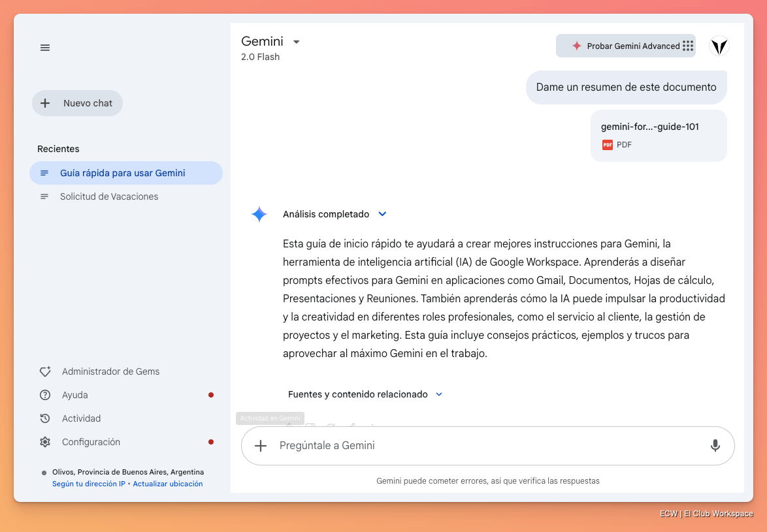The height and width of the screenshot is (532, 767).
Task: Open Actividad in sidebar
Action: [125, 418]
